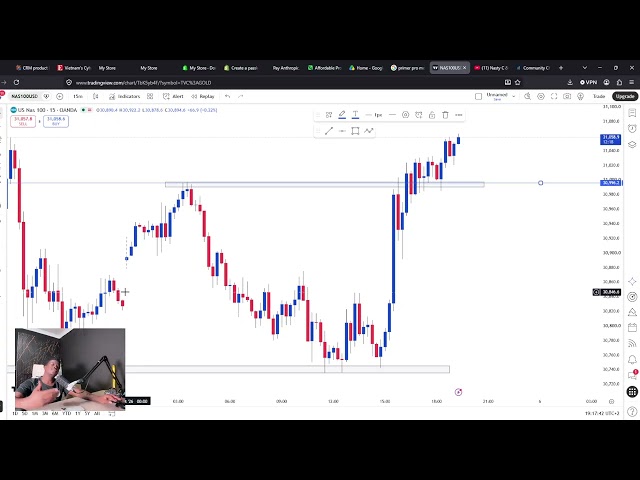The height and width of the screenshot is (480, 640).
Task: Open the watchlist panel on right sidebar
Action: 632,113
